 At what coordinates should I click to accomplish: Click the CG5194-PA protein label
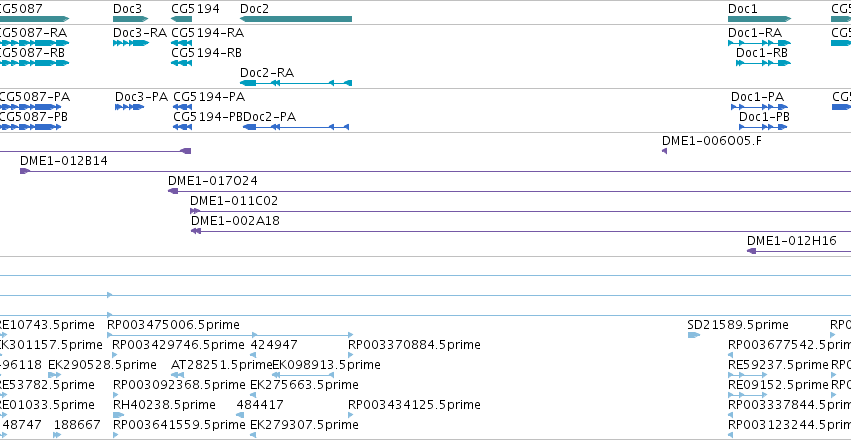pyautogui.click(x=209, y=97)
